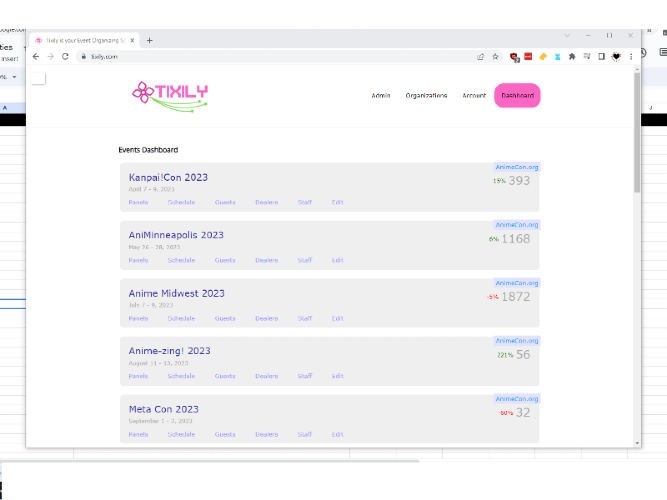Open Dealers for Anime Midwest 2023
Image resolution: width=667 pixels, height=500 pixels.
point(267,318)
